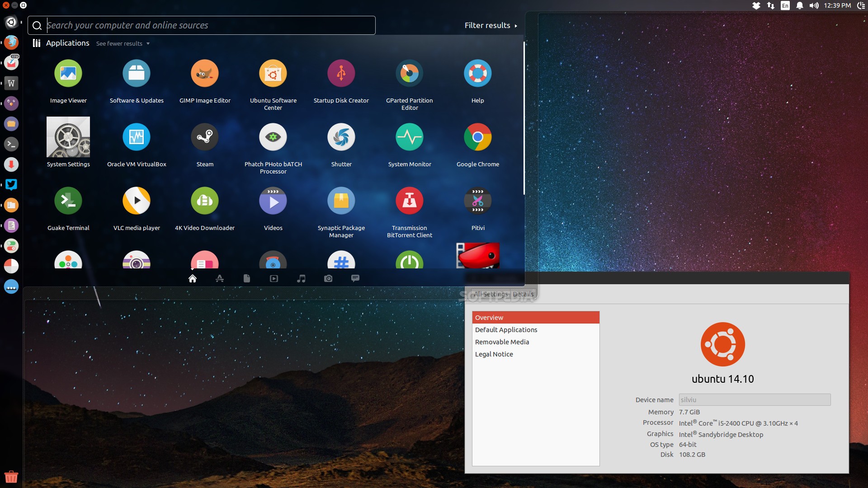Image resolution: width=868 pixels, height=488 pixels.
Task: Switch to the Music lens
Action: 301,278
